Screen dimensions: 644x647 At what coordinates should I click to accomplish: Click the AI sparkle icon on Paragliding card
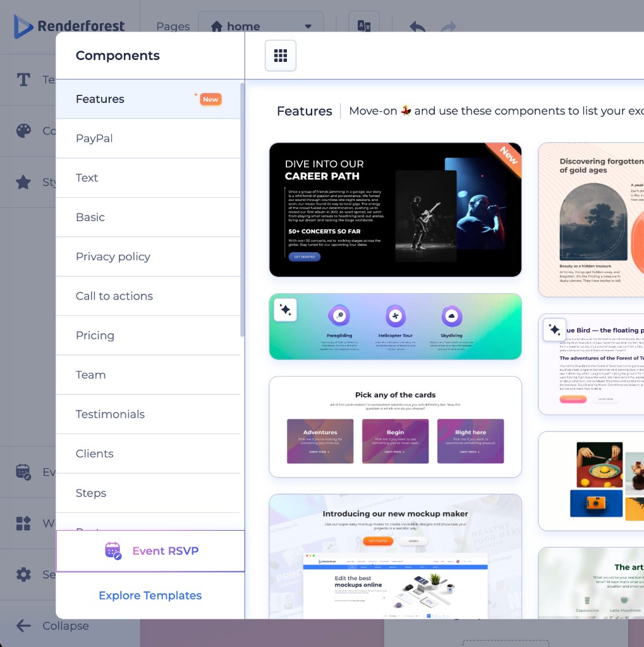pyautogui.click(x=286, y=310)
